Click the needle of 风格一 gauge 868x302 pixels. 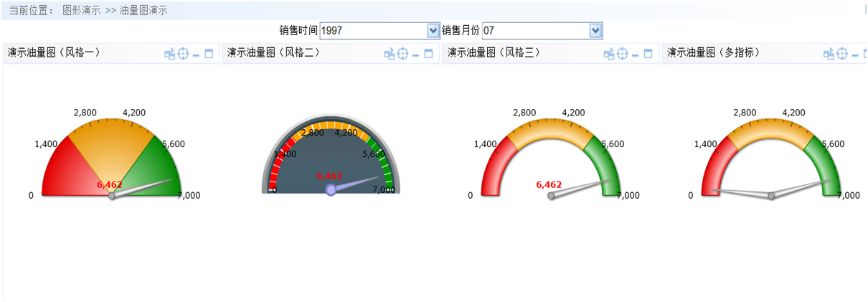[143, 187]
